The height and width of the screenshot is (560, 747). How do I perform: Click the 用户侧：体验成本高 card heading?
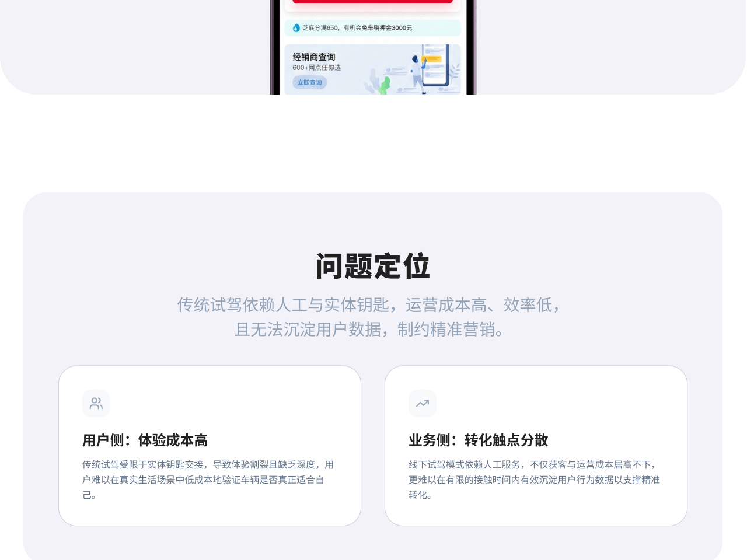(145, 440)
